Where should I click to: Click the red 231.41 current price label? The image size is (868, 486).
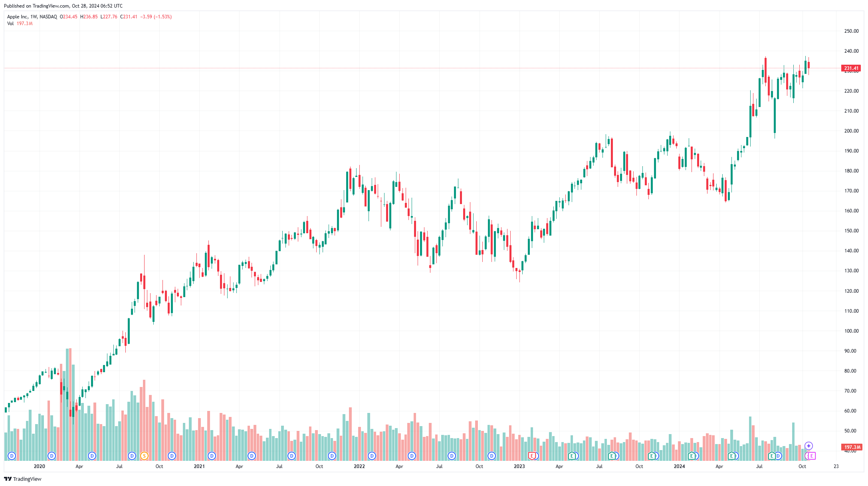pos(851,68)
